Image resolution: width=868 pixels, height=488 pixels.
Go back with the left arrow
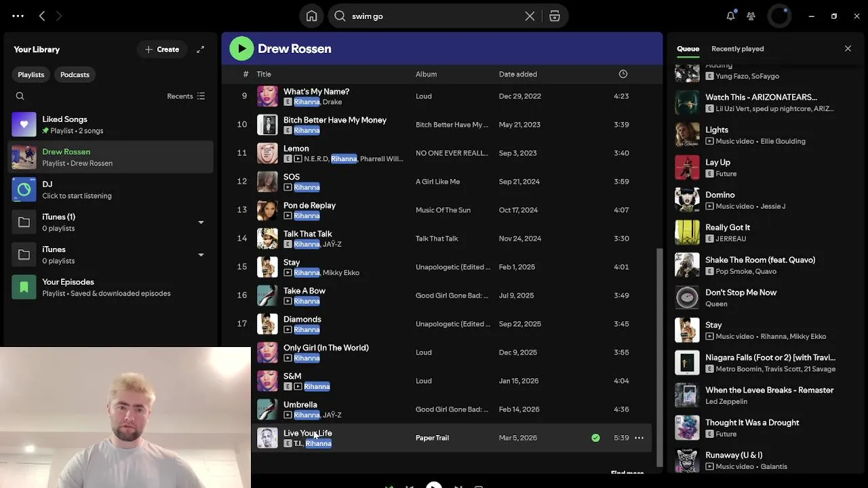(42, 16)
